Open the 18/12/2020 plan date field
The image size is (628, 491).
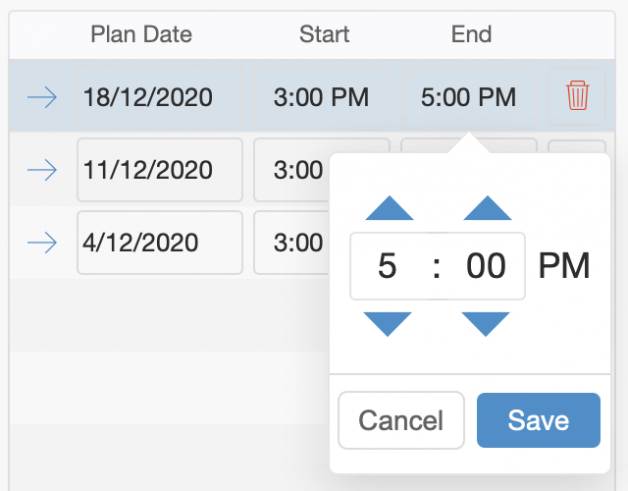coord(160,97)
